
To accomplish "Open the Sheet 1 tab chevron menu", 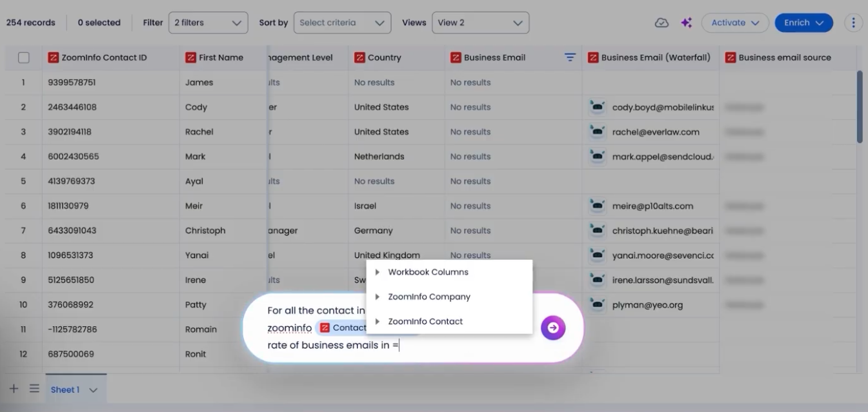I will (x=94, y=390).
